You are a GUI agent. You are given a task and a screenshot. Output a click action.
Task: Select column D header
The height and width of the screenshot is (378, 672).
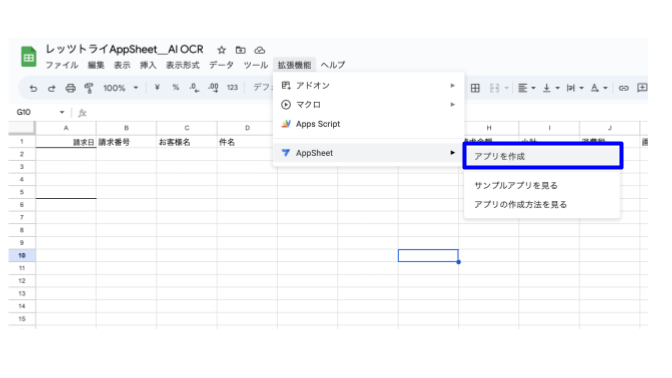(247, 128)
